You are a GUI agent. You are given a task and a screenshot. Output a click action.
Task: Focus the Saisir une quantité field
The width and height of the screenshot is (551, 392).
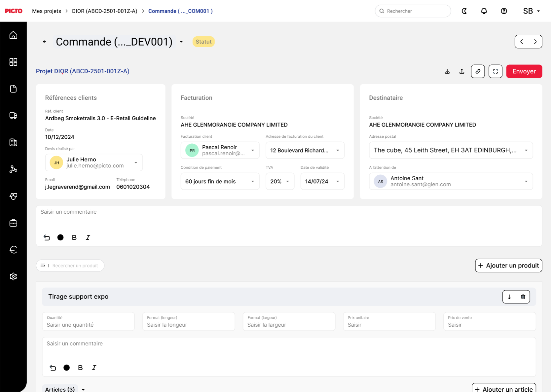[x=88, y=321]
